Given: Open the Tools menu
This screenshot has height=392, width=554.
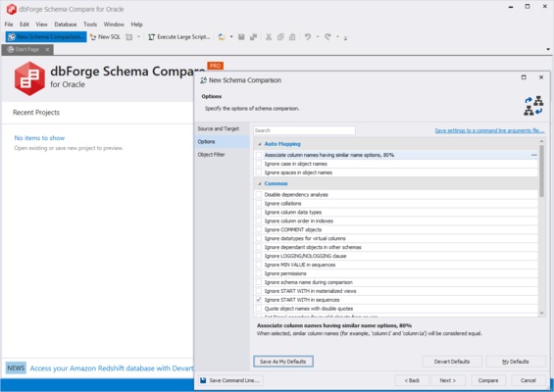Looking at the screenshot, I should click(90, 24).
